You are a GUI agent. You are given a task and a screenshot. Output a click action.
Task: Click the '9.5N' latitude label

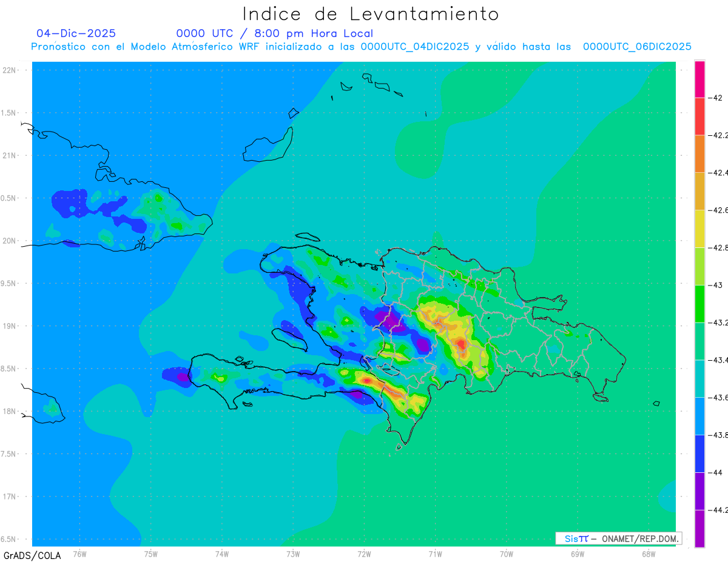coord(9,283)
